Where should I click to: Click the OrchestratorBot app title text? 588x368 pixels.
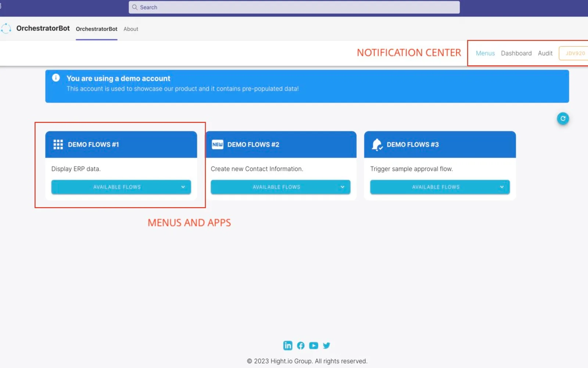click(x=43, y=28)
